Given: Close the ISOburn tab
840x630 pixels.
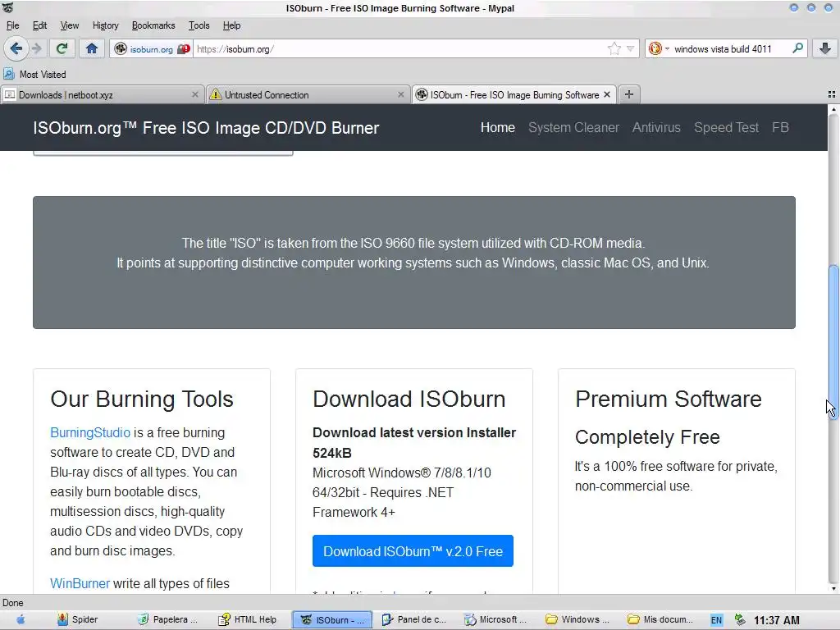Looking at the screenshot, I should (x=607, y=94).
